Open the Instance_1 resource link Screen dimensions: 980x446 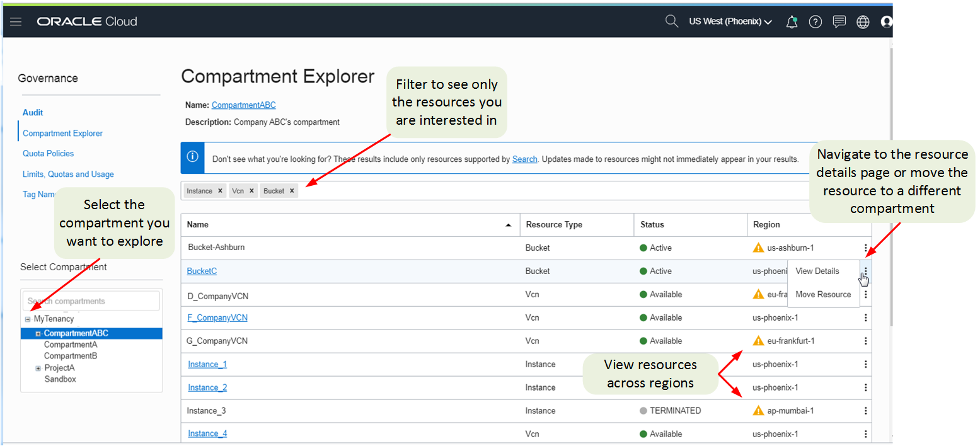(x=207, y=364)
